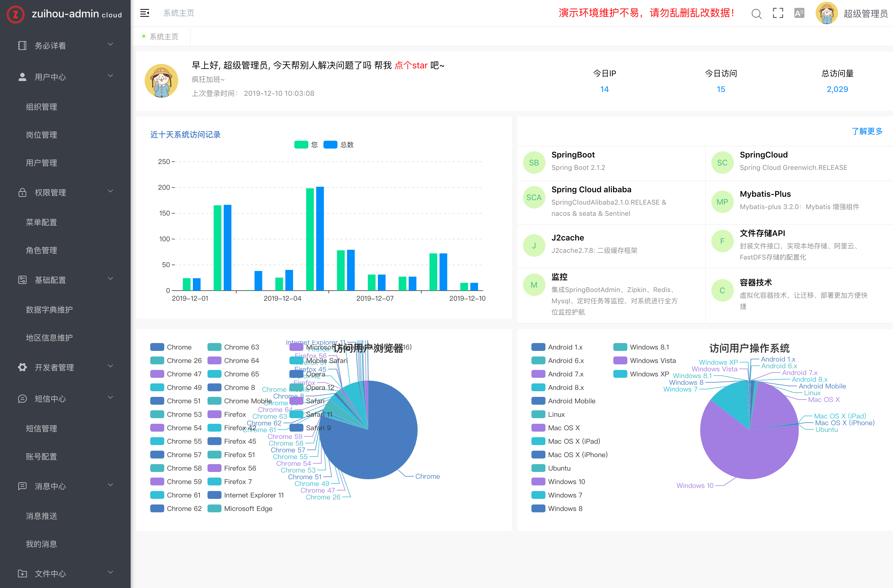Click the 超级管理员 avatar in header
The image size is (893, 588).
pyautogui.click(x=826, y=13)
